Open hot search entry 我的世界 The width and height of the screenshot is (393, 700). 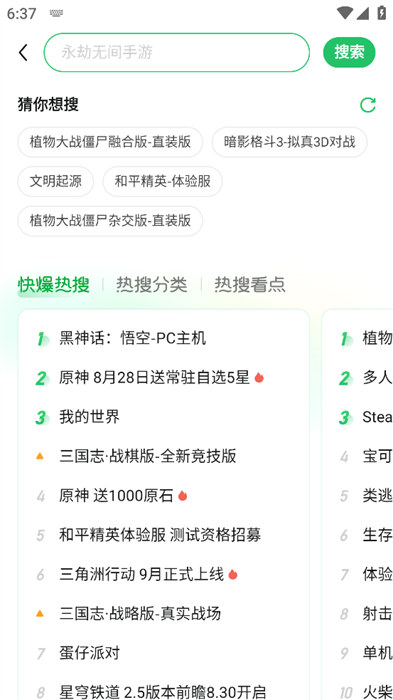pyautogui.click(x=89, y=417)
